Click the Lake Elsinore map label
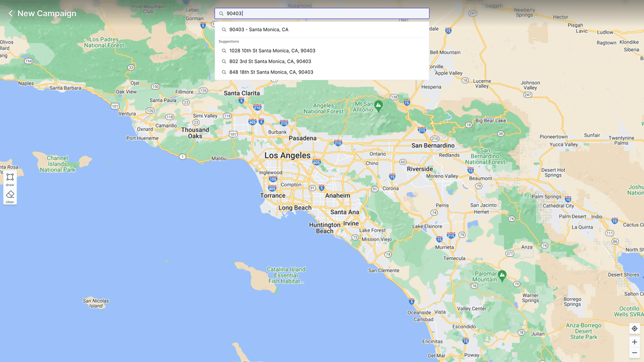644x362 pixels. tap(427, 226)
